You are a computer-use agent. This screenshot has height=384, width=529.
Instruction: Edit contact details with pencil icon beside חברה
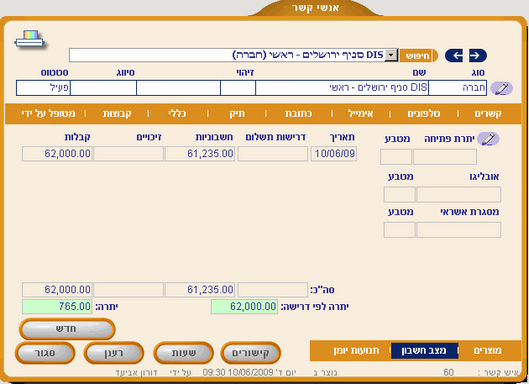(501, 88)
